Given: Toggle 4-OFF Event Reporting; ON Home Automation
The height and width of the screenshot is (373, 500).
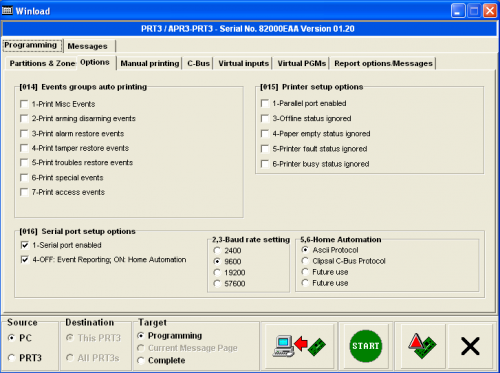Looking at the screenshot, I should pos(25,260).
